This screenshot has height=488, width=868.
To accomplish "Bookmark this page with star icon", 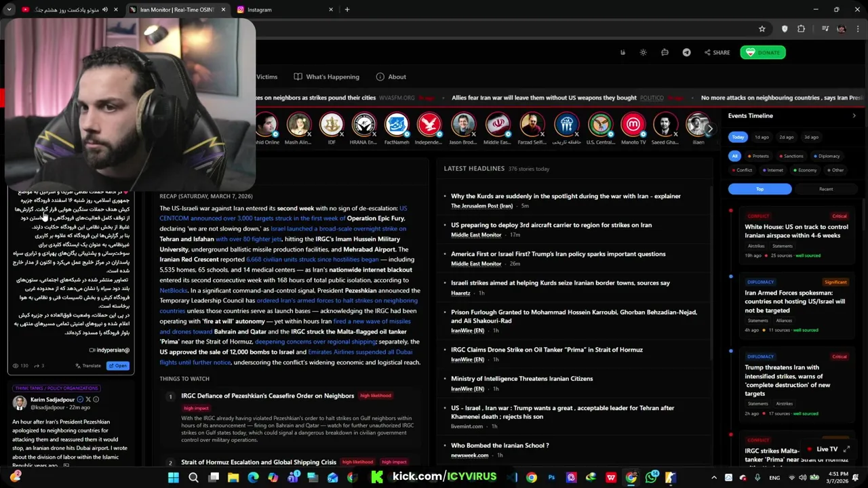I will [762, 29].
